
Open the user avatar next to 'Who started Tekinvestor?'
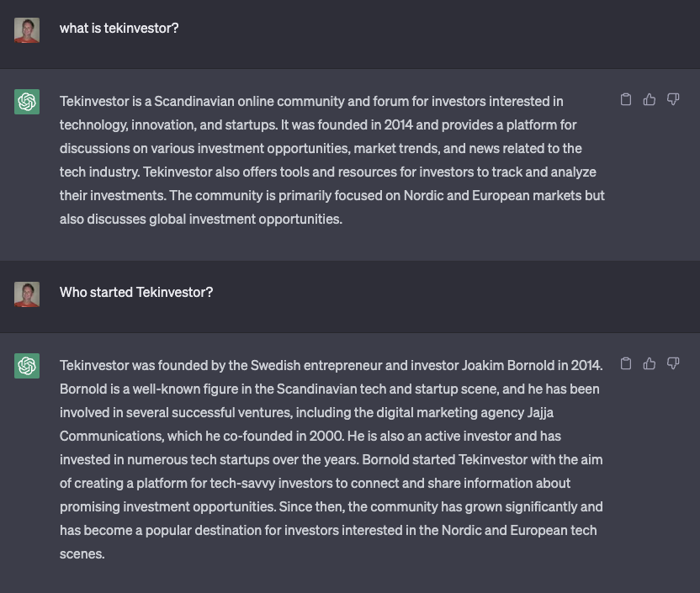point(27,294)
